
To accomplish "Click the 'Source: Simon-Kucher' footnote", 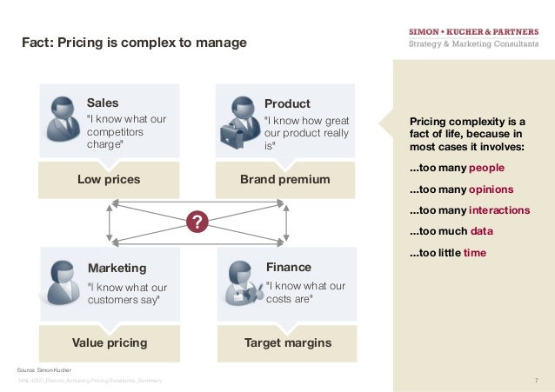I will tap(43, 370).
